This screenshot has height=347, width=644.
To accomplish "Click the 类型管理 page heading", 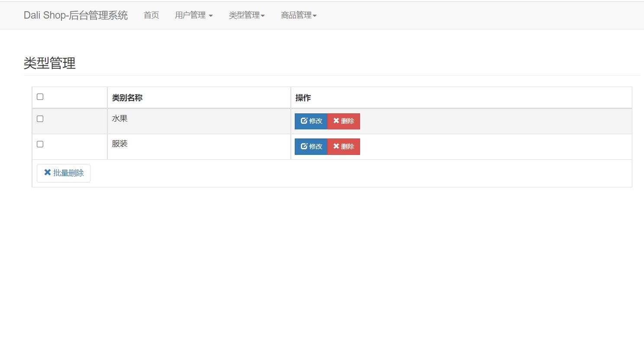I will [x=50, y=63].
